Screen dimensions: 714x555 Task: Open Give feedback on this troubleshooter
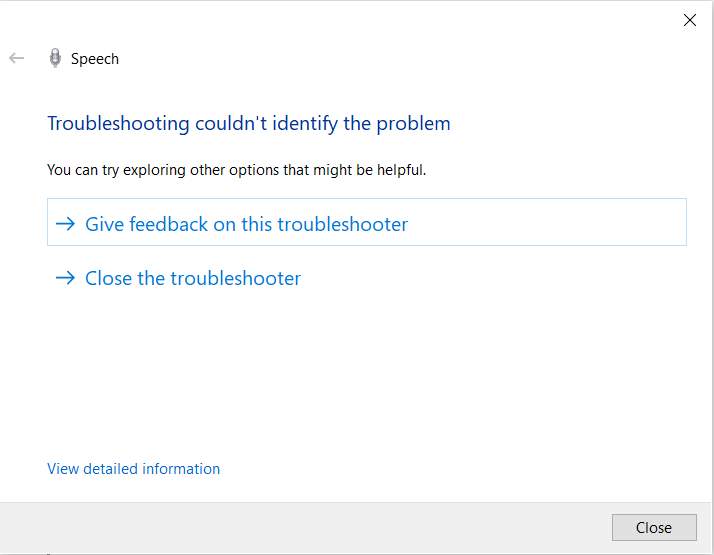[x=367, y=222]
